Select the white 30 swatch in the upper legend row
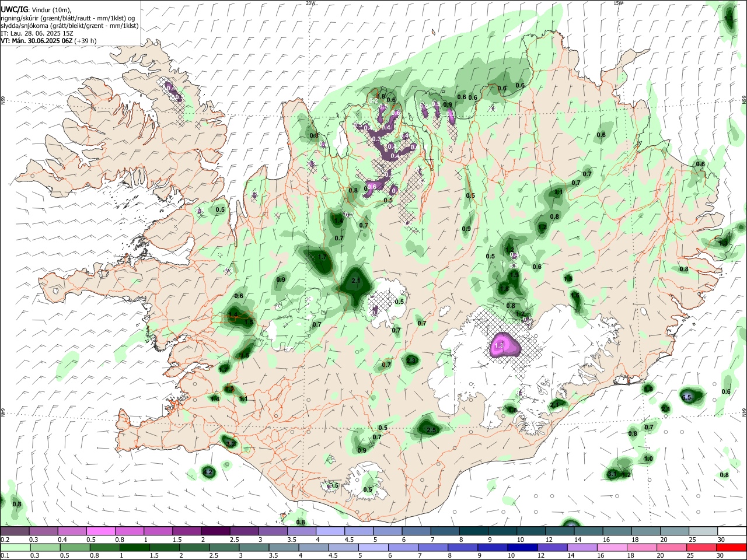Screen dimensions: 747x560 [x=731, y=531]
